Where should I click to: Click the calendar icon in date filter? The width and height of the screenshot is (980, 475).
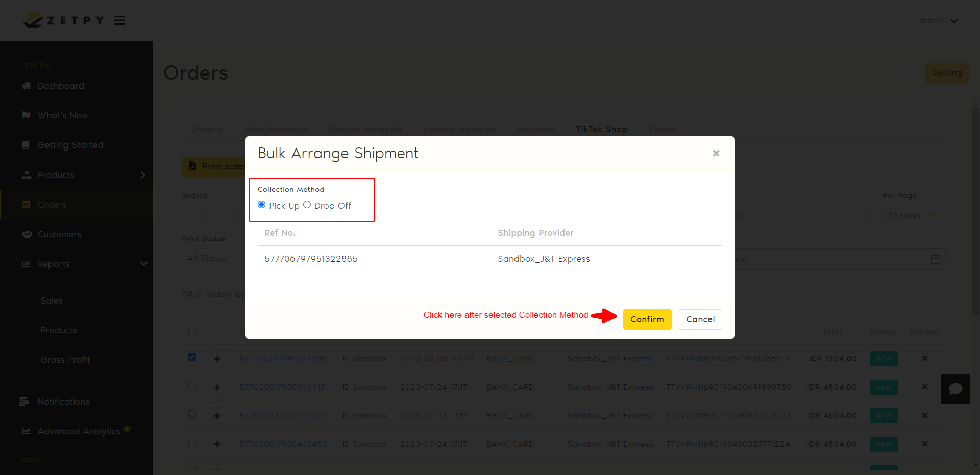coord(935,259)
